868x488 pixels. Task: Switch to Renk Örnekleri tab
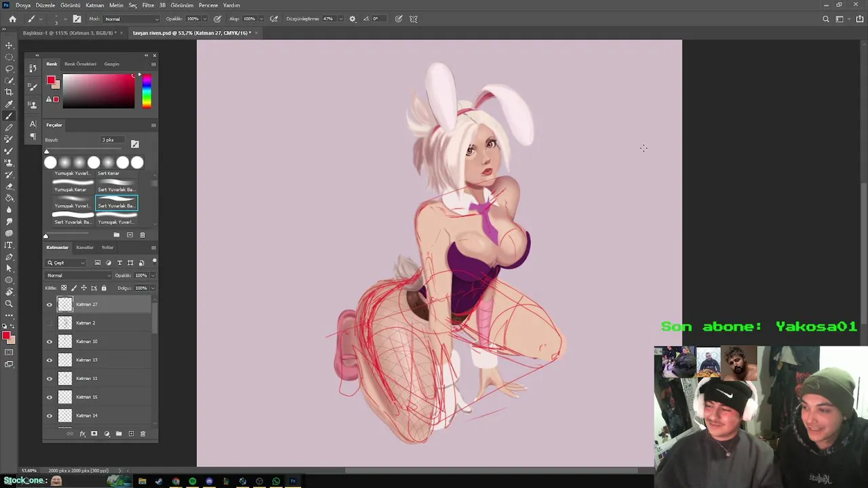click(x=81, y=64)
